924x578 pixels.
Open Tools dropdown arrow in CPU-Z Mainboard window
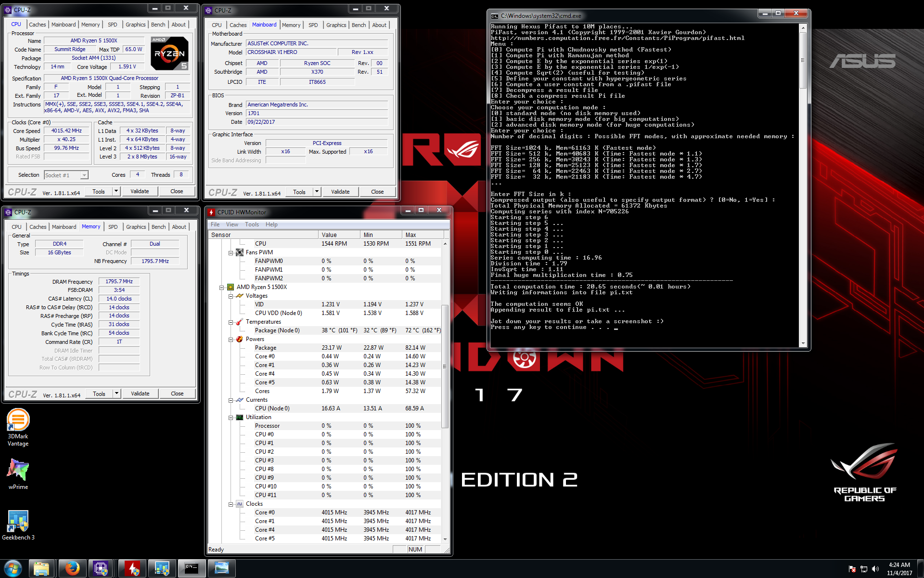pos(317,192)
